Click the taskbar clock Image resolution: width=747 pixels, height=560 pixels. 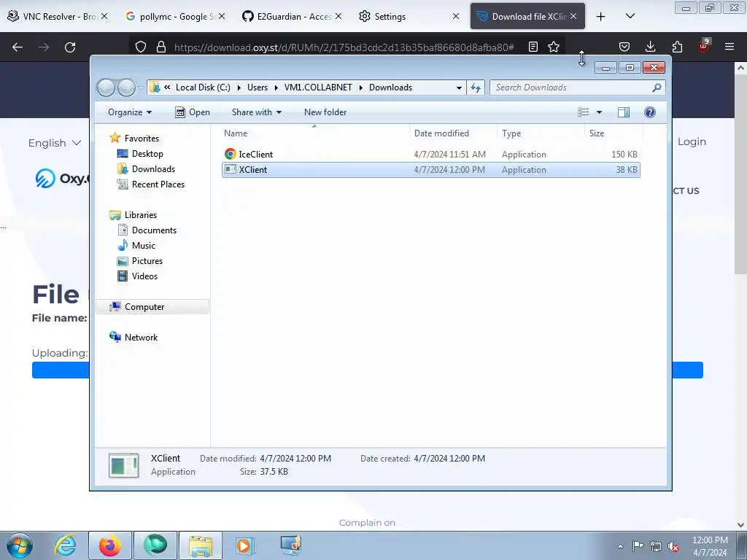[x=710, y=546]
